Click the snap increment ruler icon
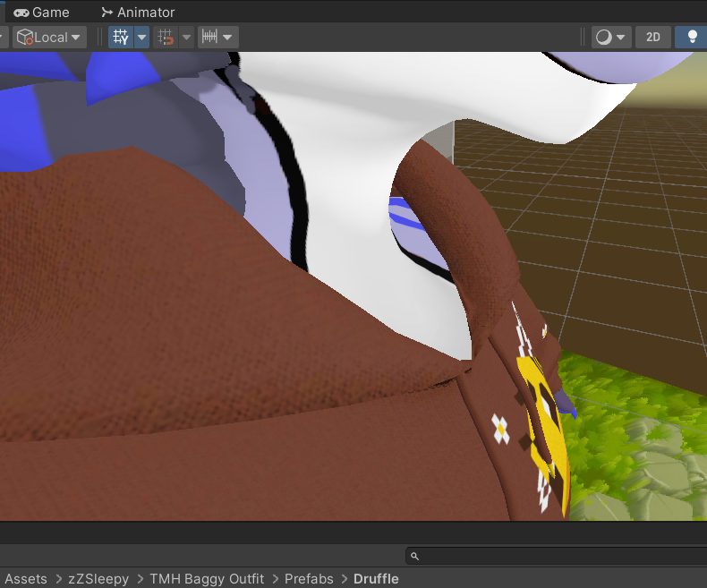 click(209, 37)
